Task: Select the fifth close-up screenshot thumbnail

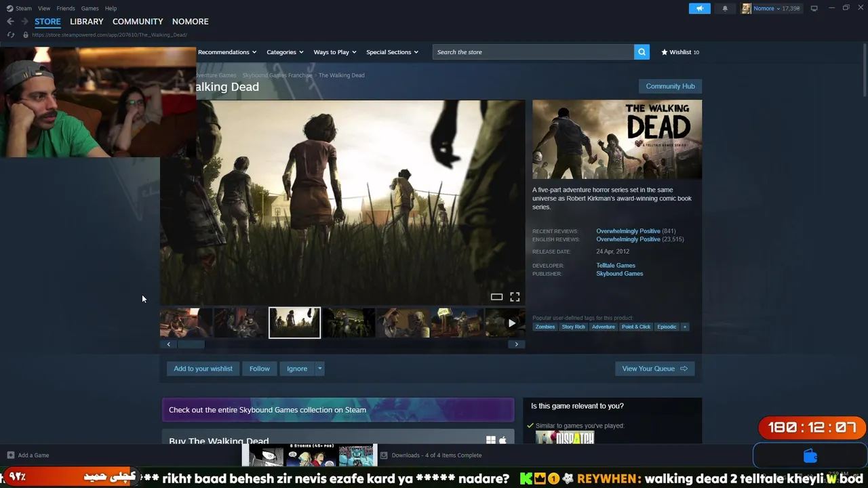Action: [x=403, y=323]
